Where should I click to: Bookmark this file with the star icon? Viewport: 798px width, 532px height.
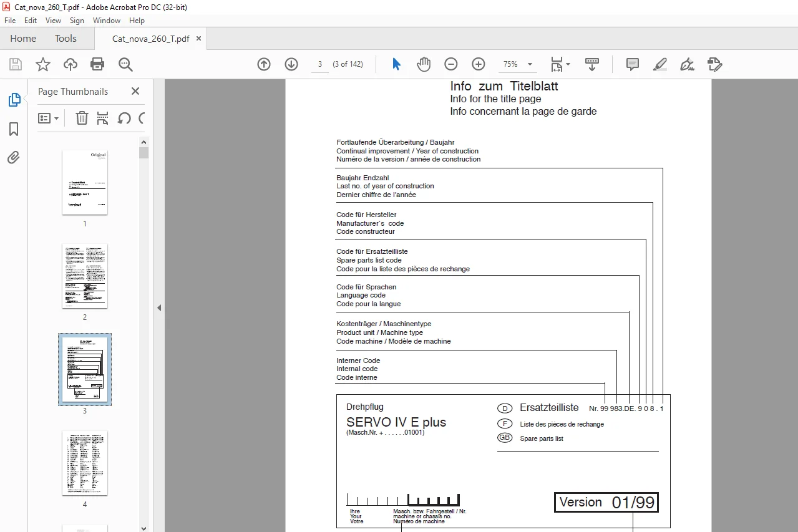tap(43, 64)
